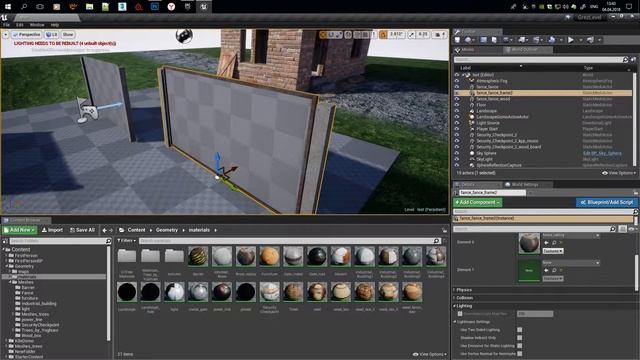Click the Import button
640x360 pixels.
(x=52, y=230)
